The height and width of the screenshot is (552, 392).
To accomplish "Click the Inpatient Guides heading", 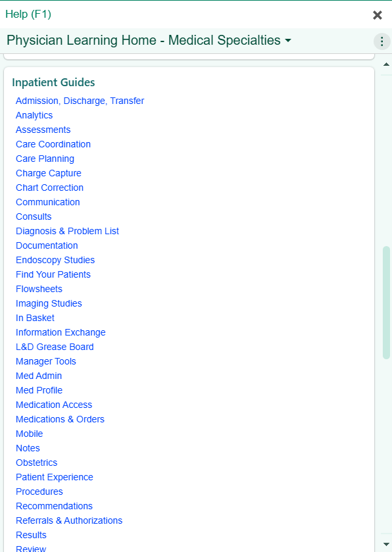I will coord(53,82).
